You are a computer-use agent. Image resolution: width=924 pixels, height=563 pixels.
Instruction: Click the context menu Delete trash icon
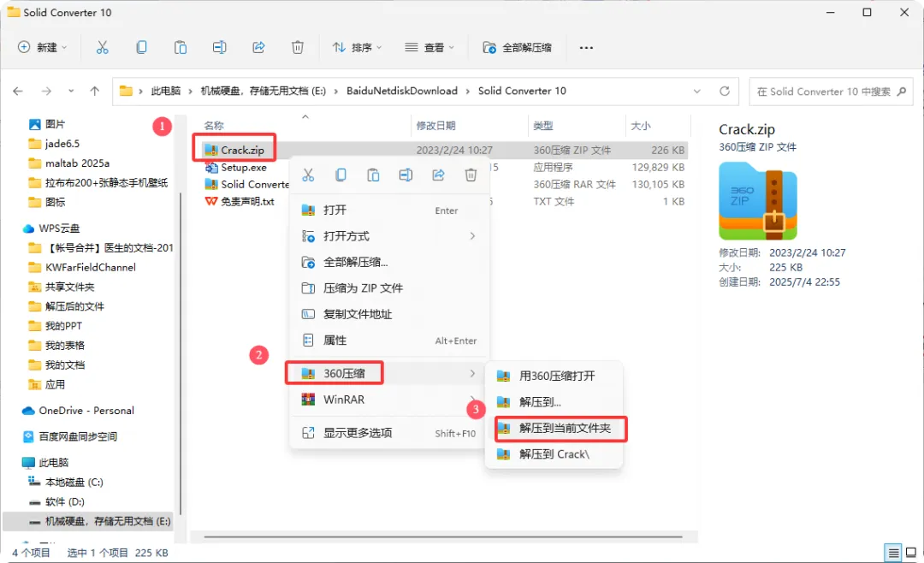pos(471,175)
